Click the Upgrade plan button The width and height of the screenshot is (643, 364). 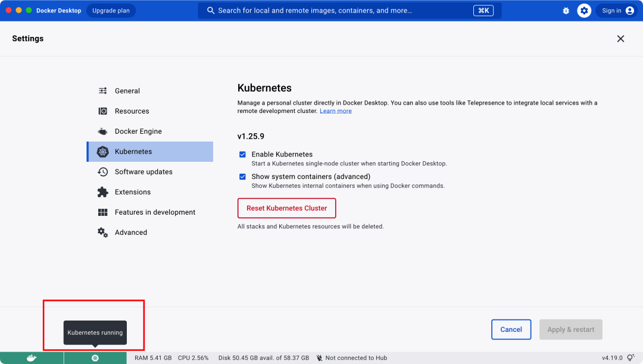click(111, 11)
